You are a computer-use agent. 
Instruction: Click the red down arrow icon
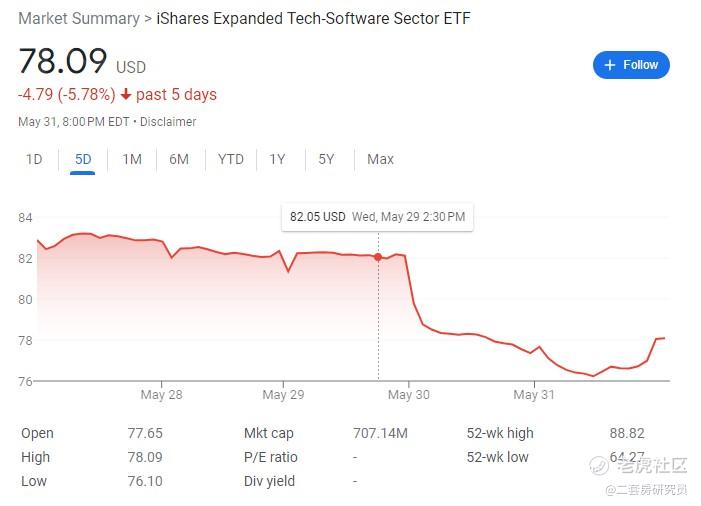pos(126,95)
